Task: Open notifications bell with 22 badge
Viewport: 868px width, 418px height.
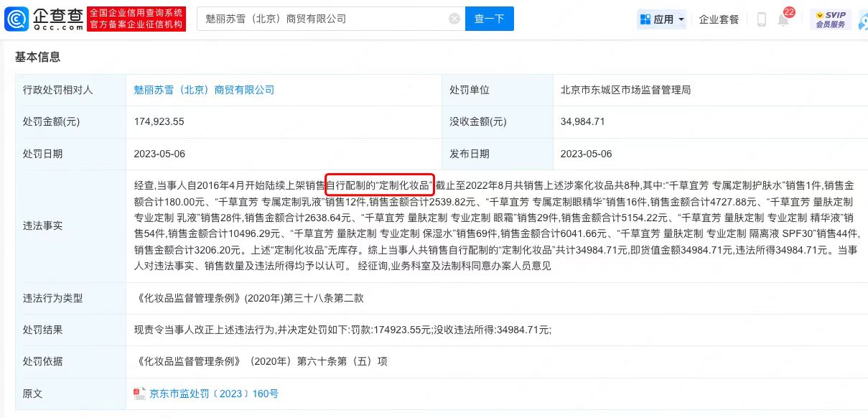Action: (783, 19)
